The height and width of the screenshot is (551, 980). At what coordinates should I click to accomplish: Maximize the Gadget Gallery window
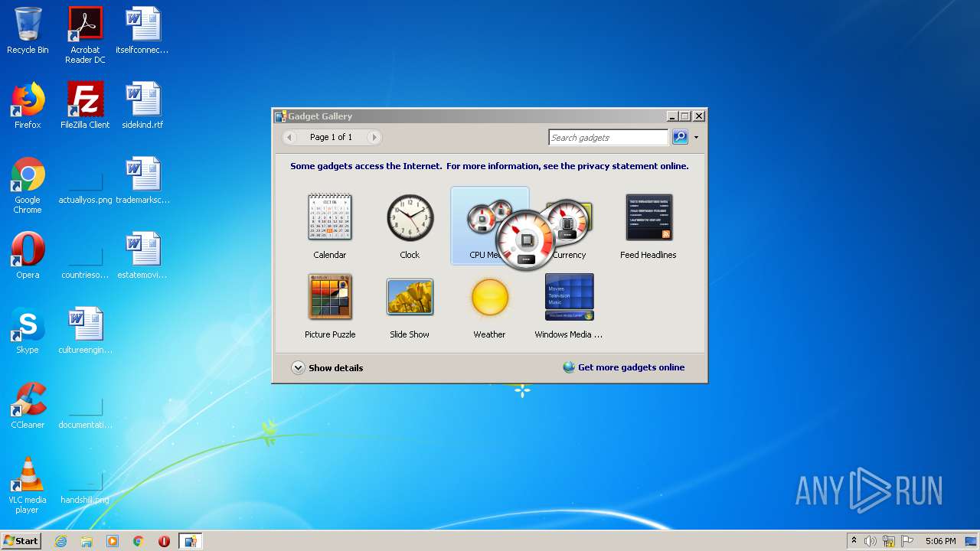tap(685, 116)
